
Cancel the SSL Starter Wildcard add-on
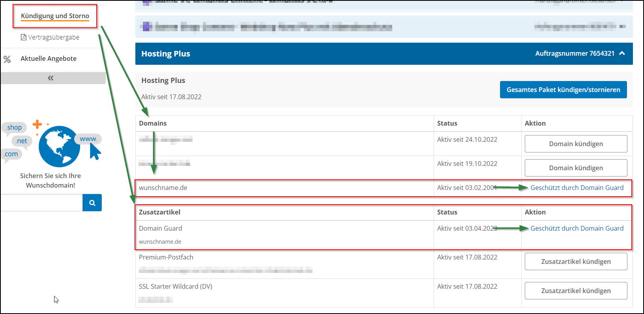[x=576, y=291]
